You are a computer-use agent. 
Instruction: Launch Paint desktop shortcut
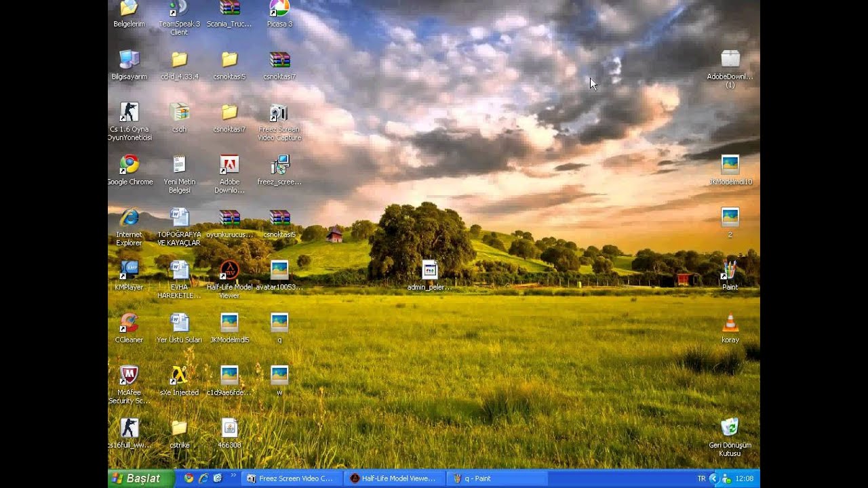(730, 270)
